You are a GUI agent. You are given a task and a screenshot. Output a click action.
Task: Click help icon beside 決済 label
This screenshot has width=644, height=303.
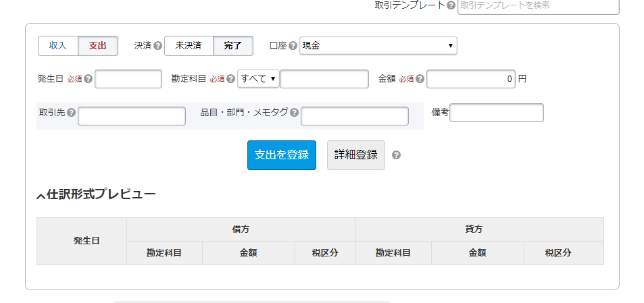pyautogui.click(x=157, y=46)
